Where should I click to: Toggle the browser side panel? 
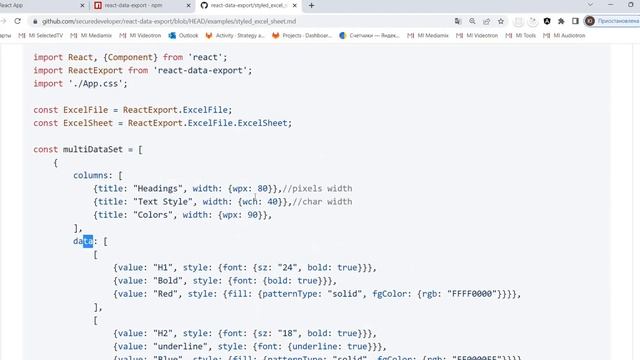pos(575,21)
